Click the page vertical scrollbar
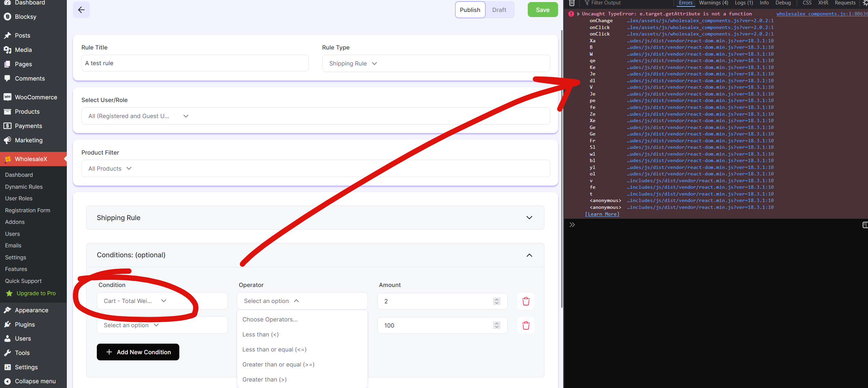 [x=562, y=169]
